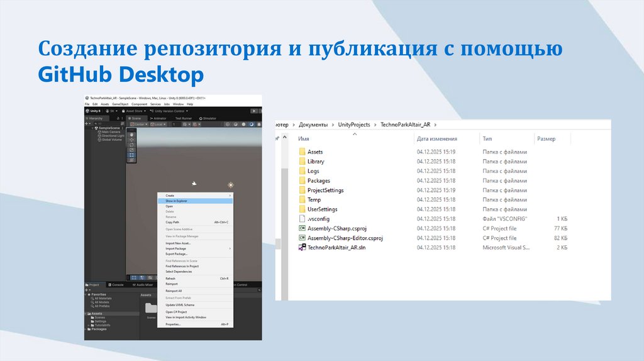Choose Copy Path in context menu
The height and width of the screenshot is (361, 644).
[x=195, y=222]
